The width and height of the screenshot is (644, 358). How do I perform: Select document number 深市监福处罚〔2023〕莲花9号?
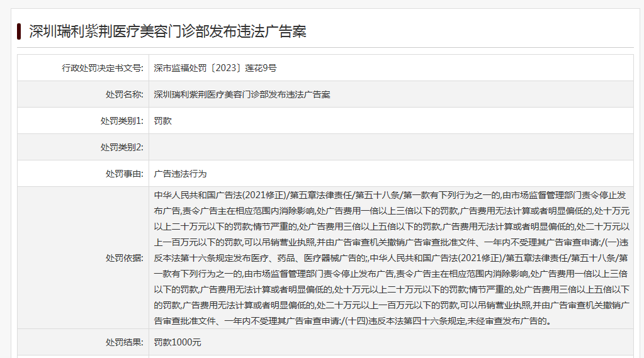tap(215, 68)
